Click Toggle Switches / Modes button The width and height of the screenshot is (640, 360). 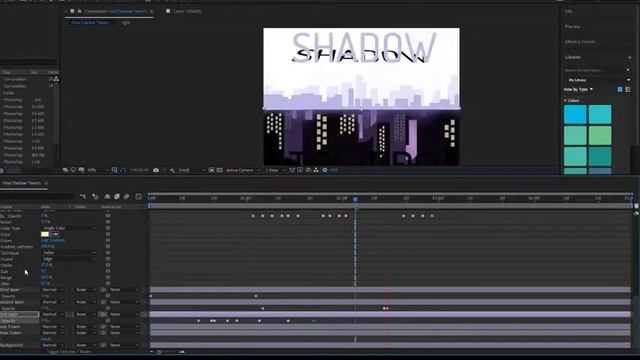(69, 351)
